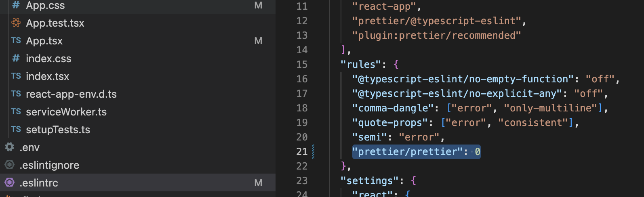Click the change marker beside line 21
Screen dimensions: 644x197
point(313,152)
